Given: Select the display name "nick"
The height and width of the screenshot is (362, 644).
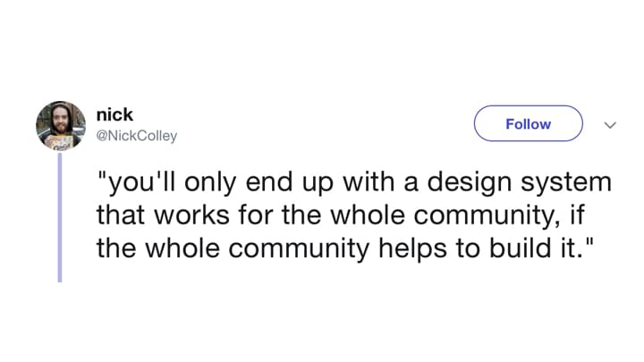Looking at the screenshot, I should pyautogui.click(x=114, y=114).
